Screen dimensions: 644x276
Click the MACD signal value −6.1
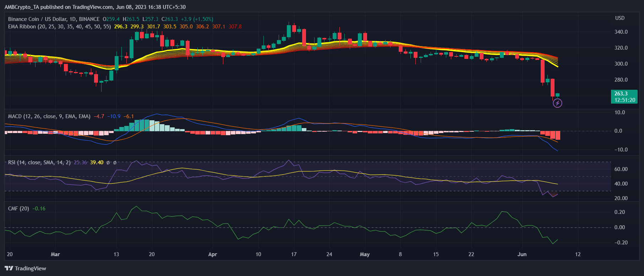[x=129, y=116]
